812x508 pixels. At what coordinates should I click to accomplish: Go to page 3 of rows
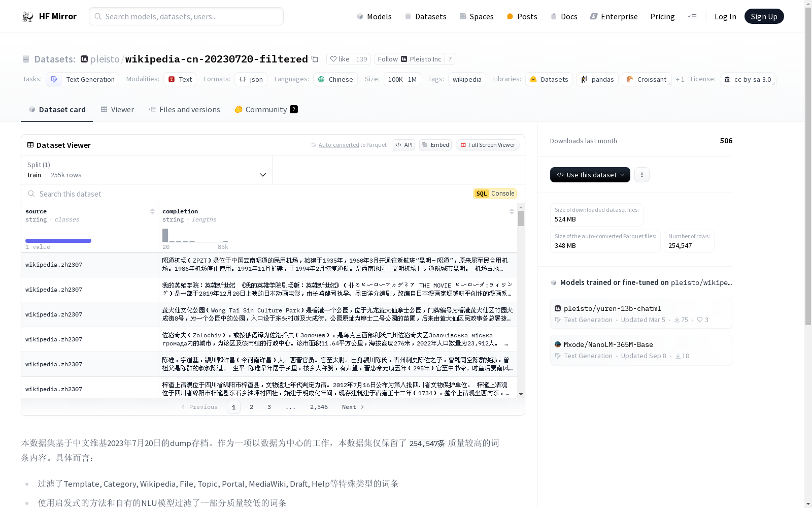pos(269,407)
